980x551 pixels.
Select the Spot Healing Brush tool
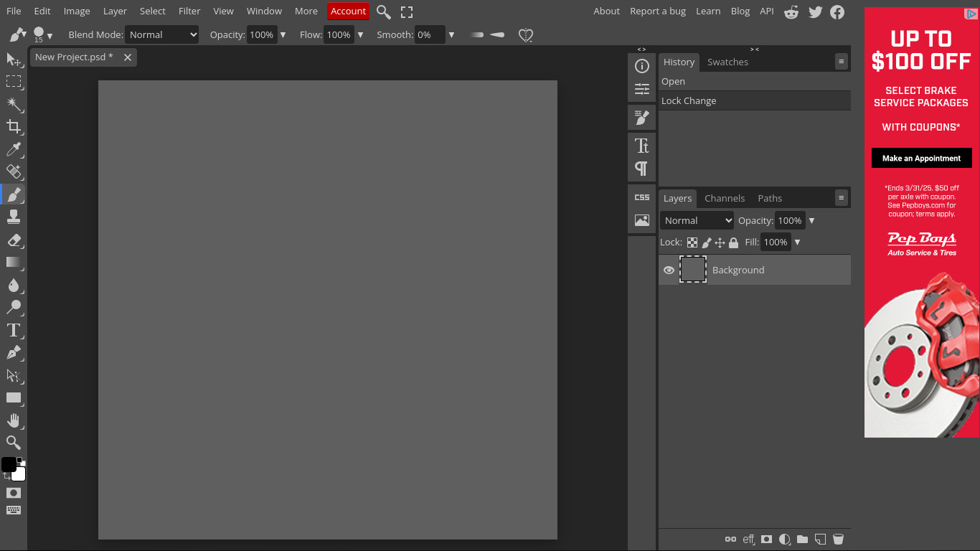[x=14, y=171]
